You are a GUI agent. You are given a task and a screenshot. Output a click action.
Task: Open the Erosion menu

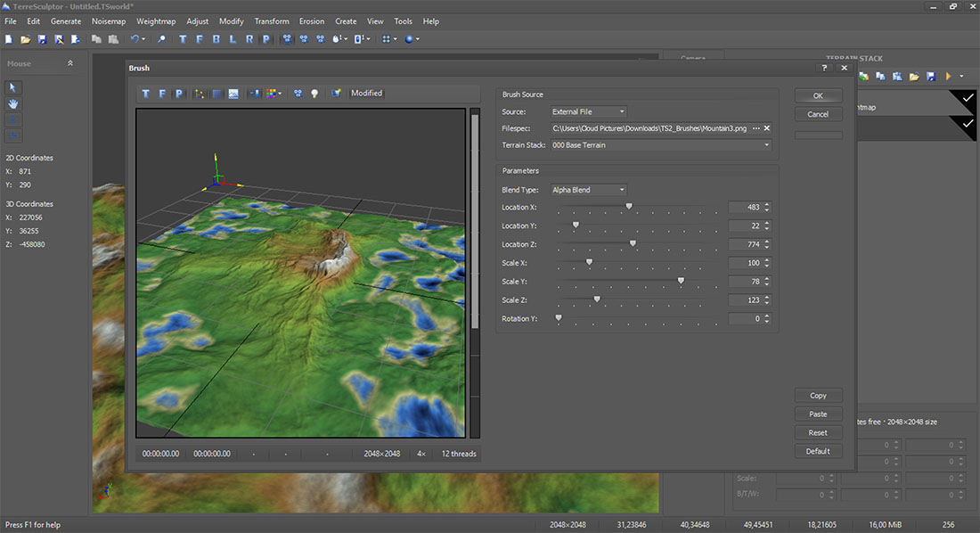click(312, 21)
